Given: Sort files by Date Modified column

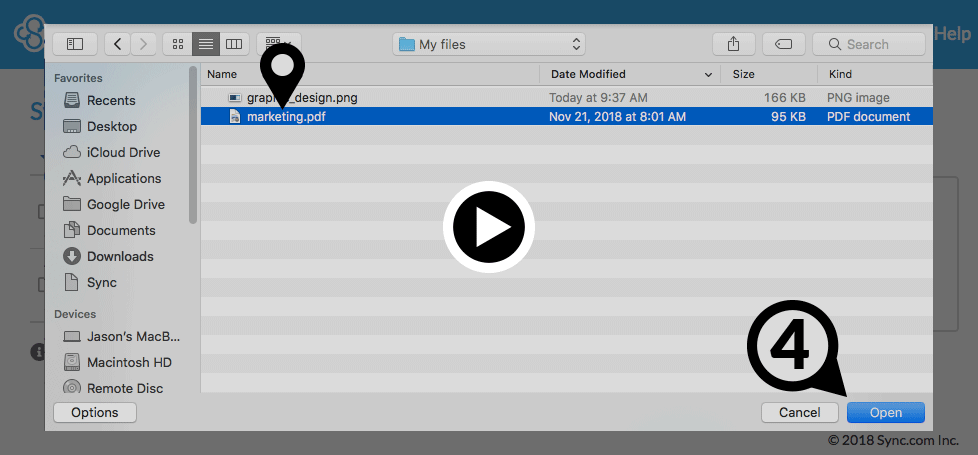Looking at the screenshot, I should pyautogui.click(x=630, y=74).
